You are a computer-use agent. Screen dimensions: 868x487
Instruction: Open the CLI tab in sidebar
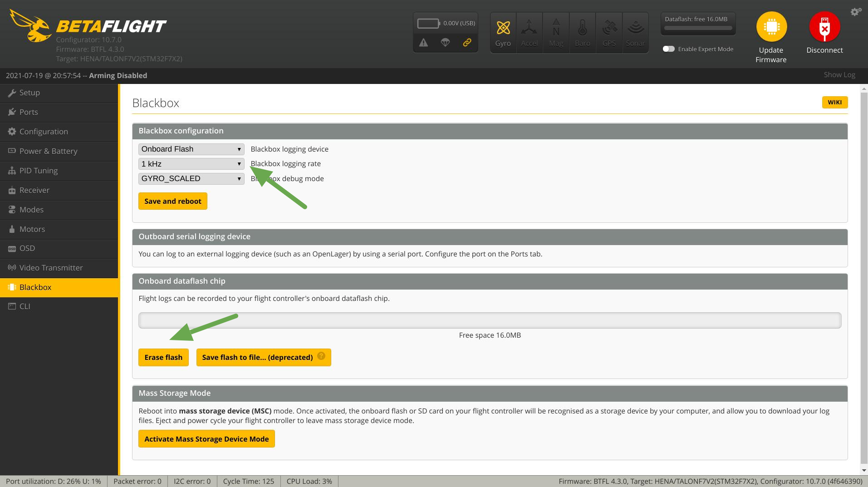point(25,306)
